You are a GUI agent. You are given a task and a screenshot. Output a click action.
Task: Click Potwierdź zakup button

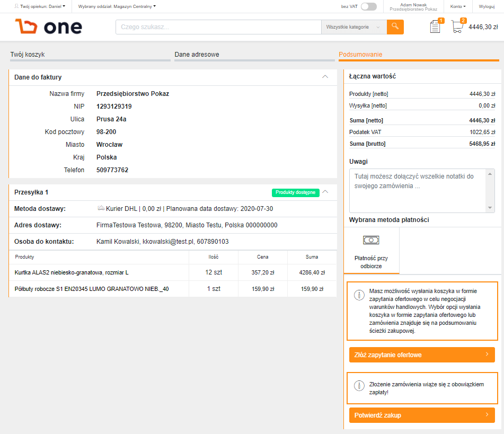pos(422,415)
